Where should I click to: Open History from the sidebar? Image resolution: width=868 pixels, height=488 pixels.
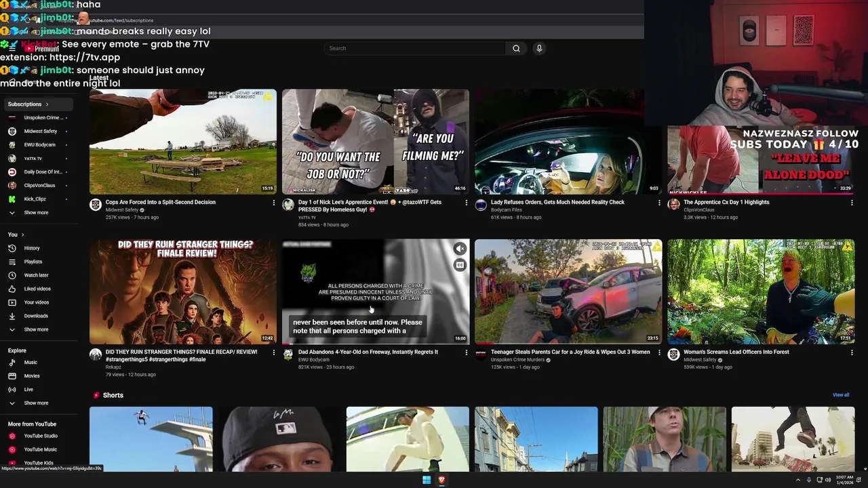point(32,248)
